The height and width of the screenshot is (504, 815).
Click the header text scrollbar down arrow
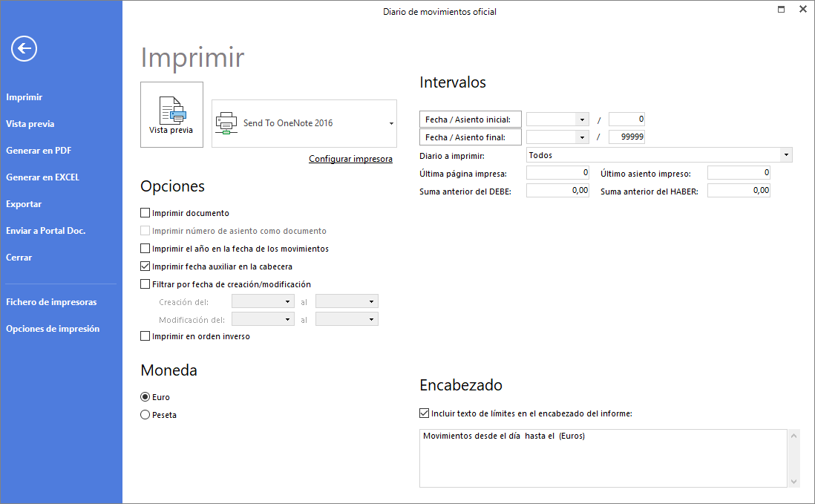pos(793,482)
